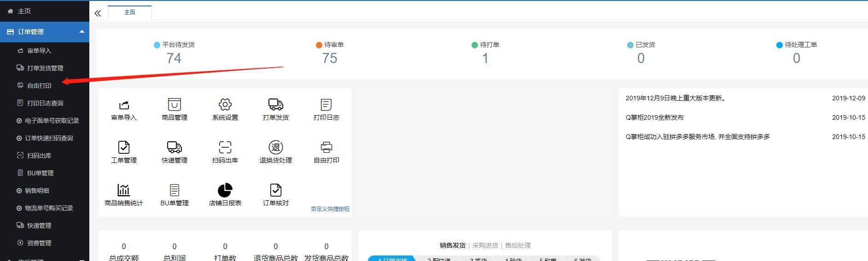The width and height of the screenshot is (868, 261).
Task: Click the 商品管理 shortcut icon
Action: 175,105
